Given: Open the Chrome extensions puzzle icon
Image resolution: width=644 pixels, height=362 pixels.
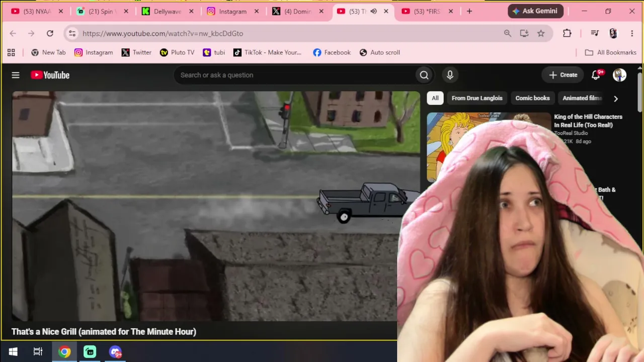Looking at the screenshot, I should coord(567,33).
